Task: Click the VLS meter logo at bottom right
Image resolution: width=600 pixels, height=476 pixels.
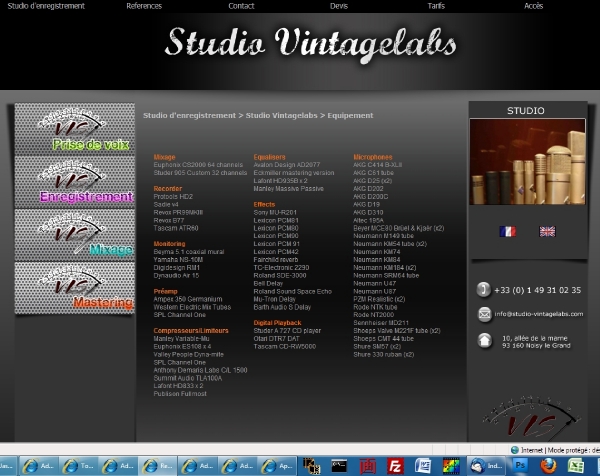Action: click(531, 418)
